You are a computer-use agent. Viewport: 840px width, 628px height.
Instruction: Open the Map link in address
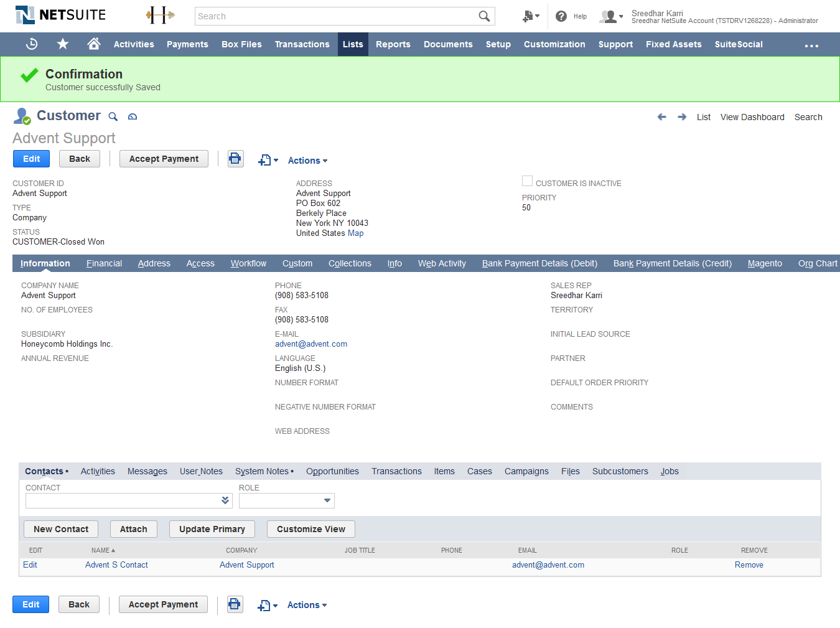pyautogui.click(x=356, y=233)
